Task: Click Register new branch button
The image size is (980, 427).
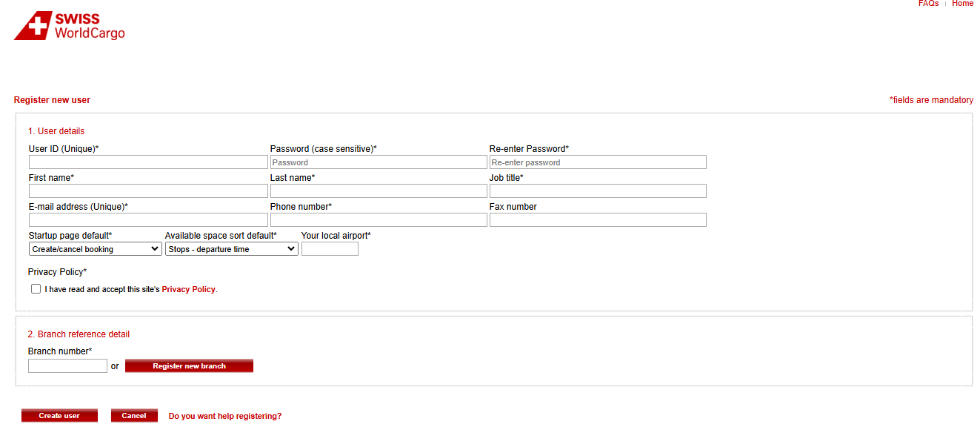Action: click(189, 366)
